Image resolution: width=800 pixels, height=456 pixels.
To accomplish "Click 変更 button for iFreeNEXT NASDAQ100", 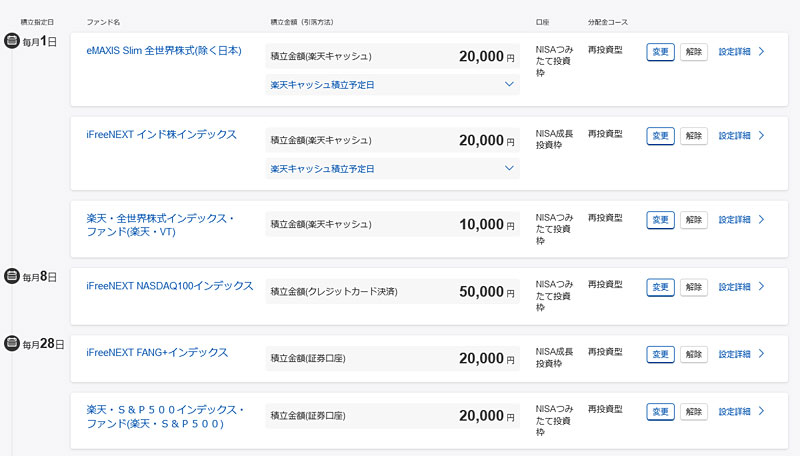I will point(660,287).
